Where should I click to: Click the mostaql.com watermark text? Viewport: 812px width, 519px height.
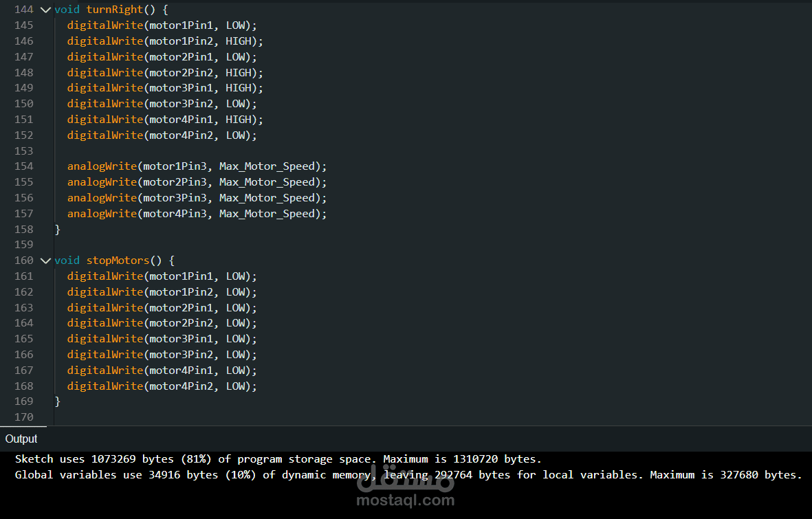tap(406, 500)
